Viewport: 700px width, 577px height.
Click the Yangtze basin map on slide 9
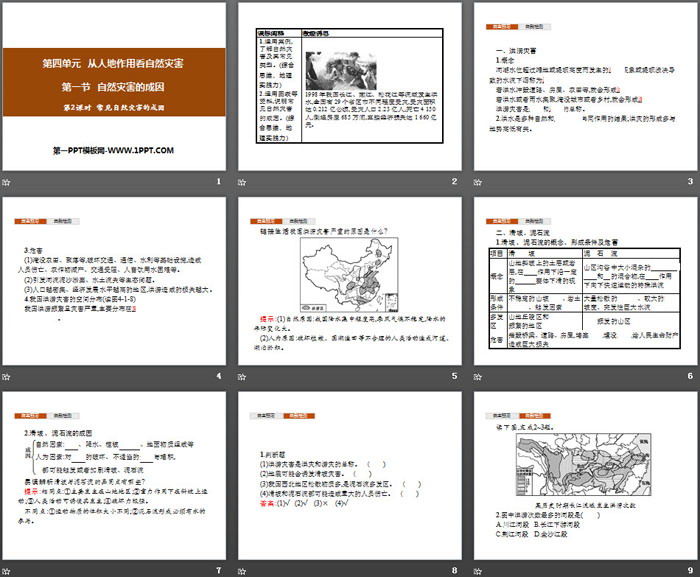(x=584, y=464)
